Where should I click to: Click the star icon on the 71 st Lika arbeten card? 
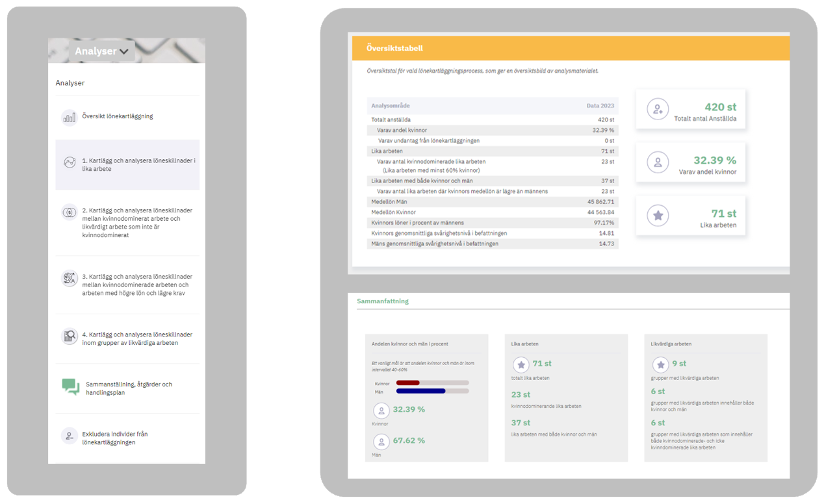[658, 216]
